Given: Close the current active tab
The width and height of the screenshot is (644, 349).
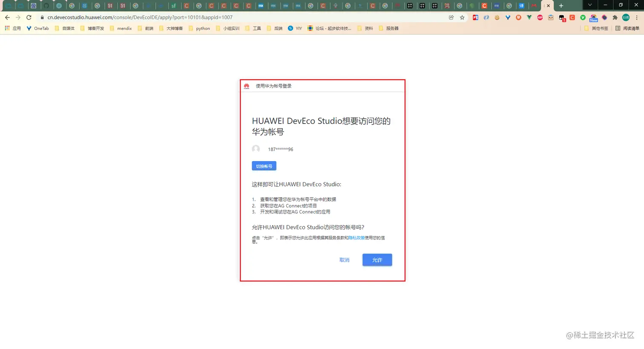Looking at the screenshot, I should coord(548,6).
